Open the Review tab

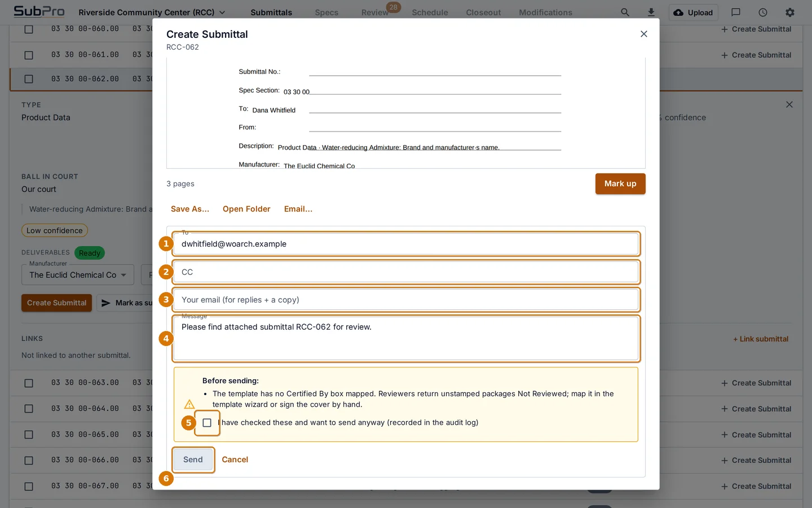coord(374,12)
